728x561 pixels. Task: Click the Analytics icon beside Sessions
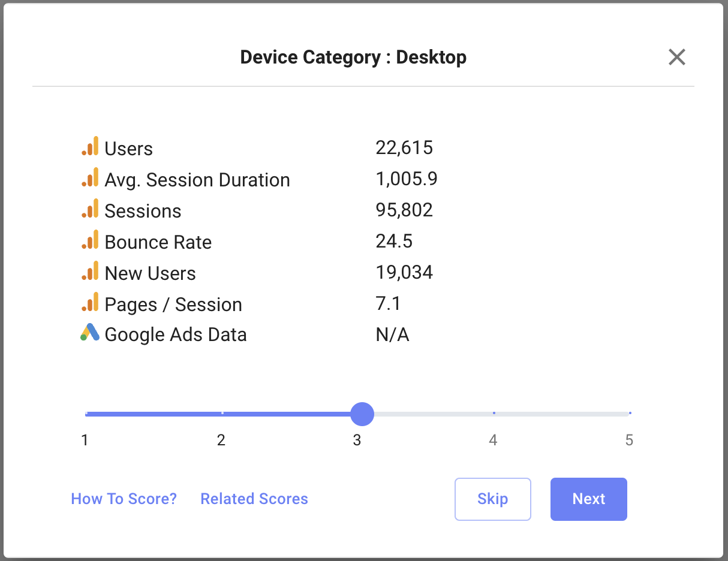click(x=90, y=209)
